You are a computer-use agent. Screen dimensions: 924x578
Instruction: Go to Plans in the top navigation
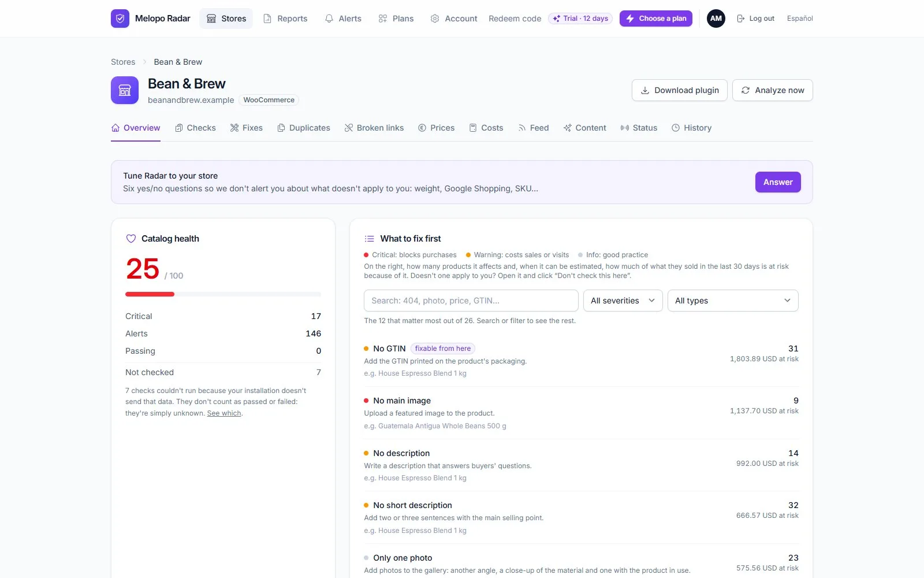coord(396,18)
